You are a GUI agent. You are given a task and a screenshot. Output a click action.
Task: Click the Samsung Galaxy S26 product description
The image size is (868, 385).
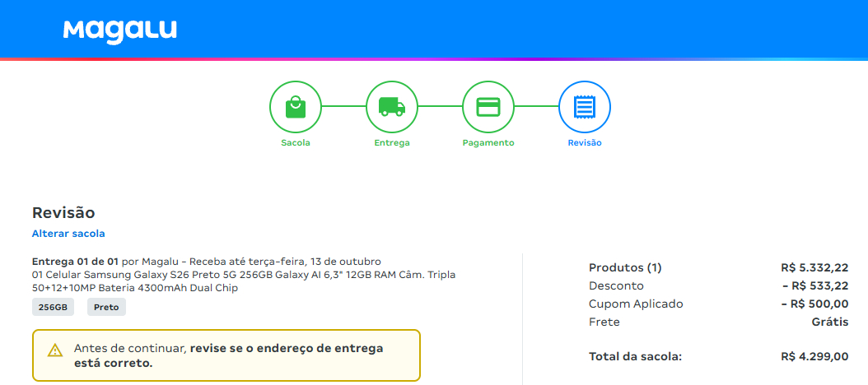244,281
